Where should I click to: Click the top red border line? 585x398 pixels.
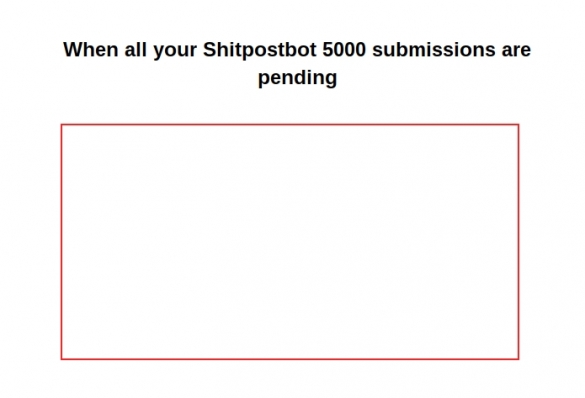pyautogui.click(x=290, y=125)
